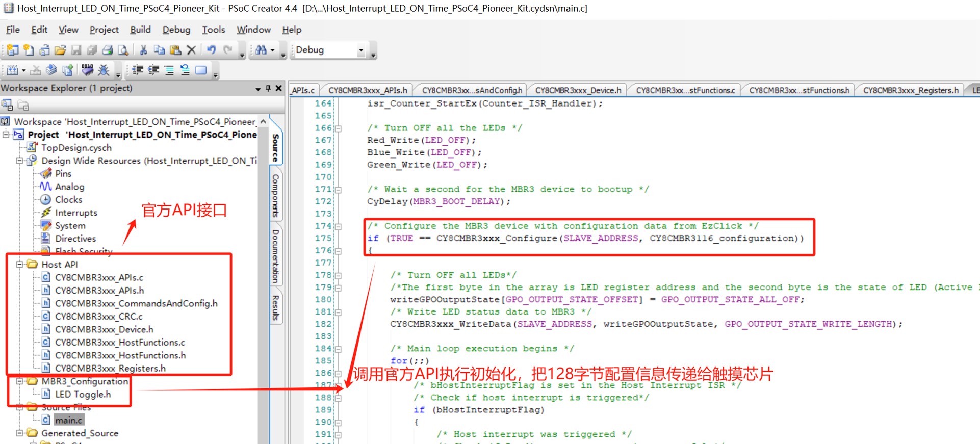Screen dimensions: 980x444
Task: Select the Source side tab
Action: pos(275,148)
